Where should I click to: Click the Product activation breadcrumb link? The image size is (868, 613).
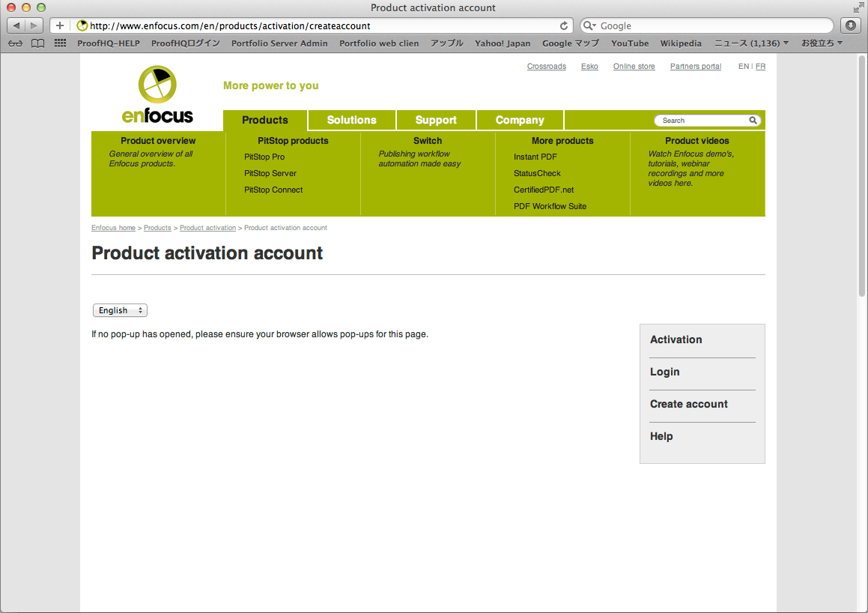(207, 228)
